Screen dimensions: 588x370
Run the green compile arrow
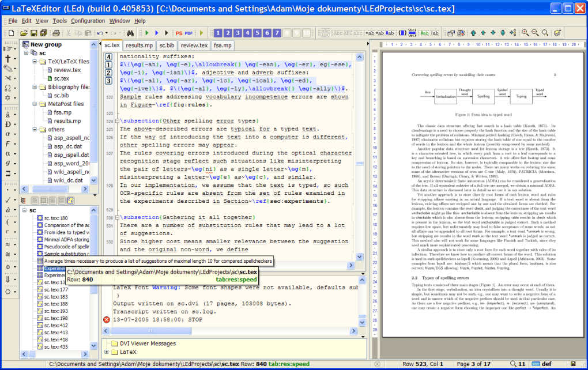point(147,33)
